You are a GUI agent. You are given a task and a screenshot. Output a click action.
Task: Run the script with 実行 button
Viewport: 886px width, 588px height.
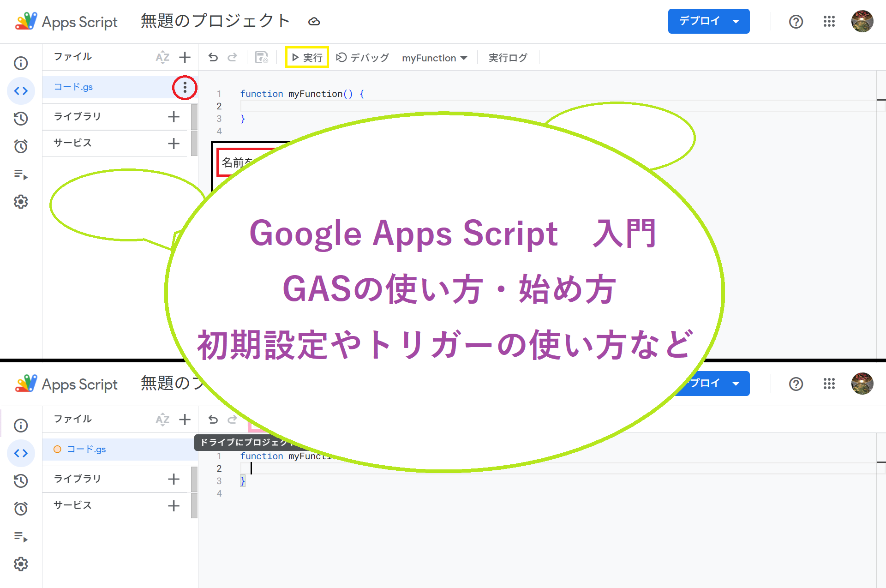click(x=307, y=57)
